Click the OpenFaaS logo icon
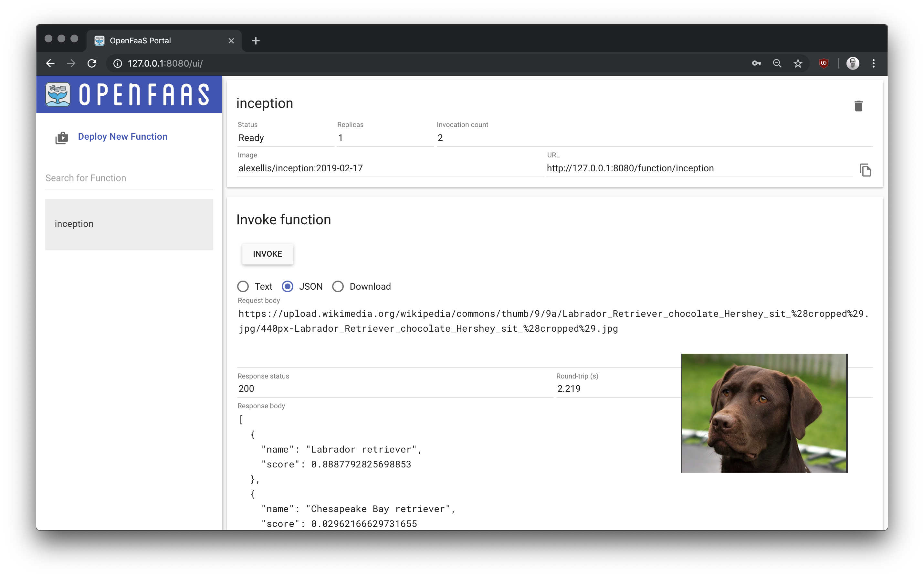924x578 pixels. pos(58,95)
